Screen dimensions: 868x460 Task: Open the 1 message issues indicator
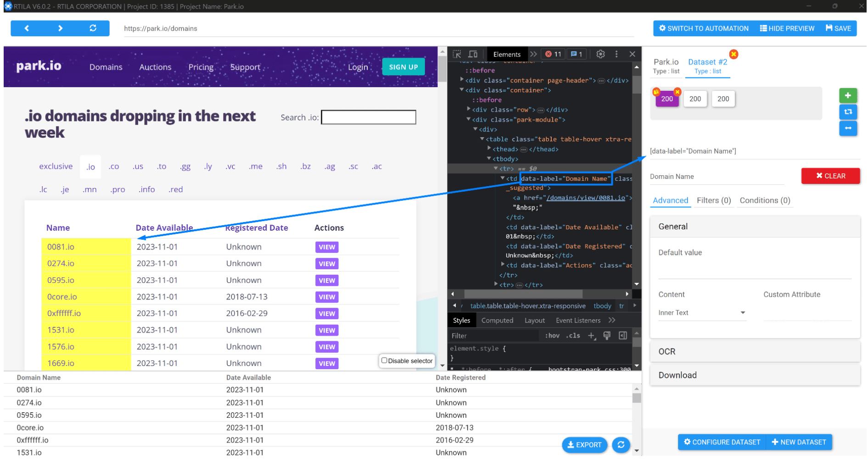[577, 54]
